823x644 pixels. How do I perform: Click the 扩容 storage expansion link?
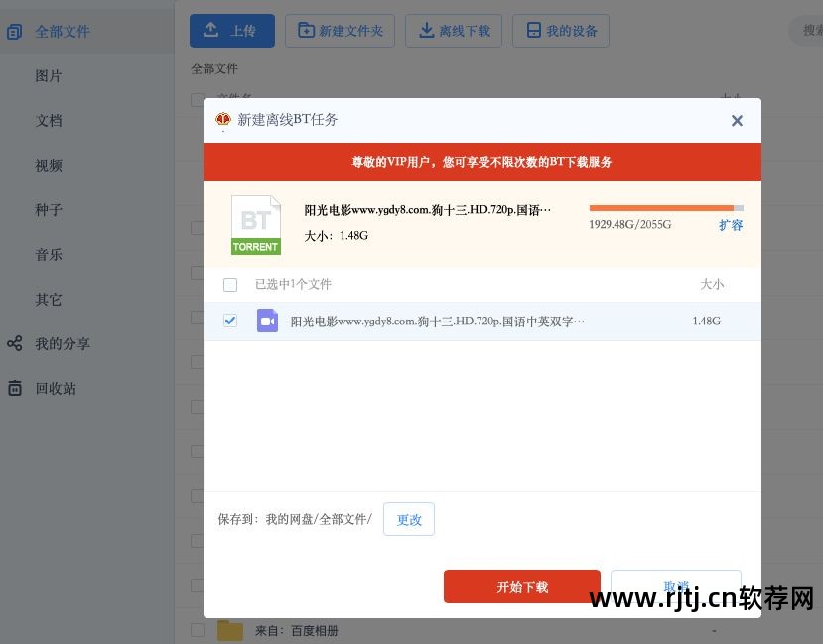(x=731, y=225)
